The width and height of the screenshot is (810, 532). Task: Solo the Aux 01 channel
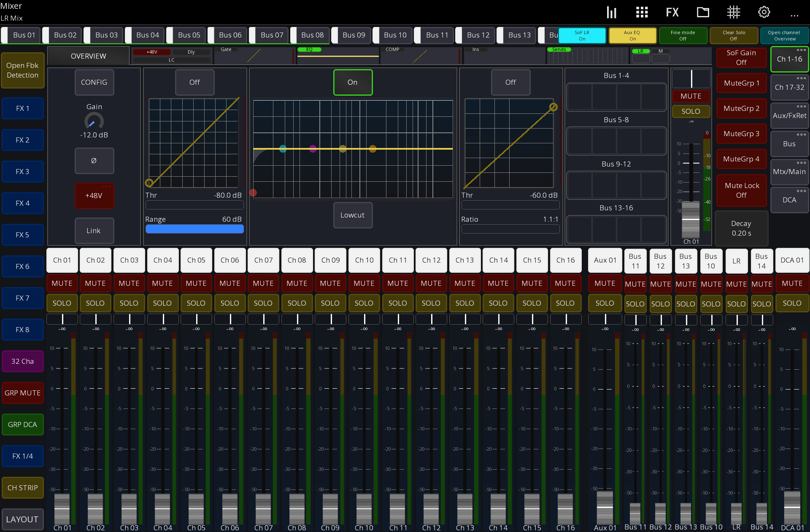coord(605,303)
